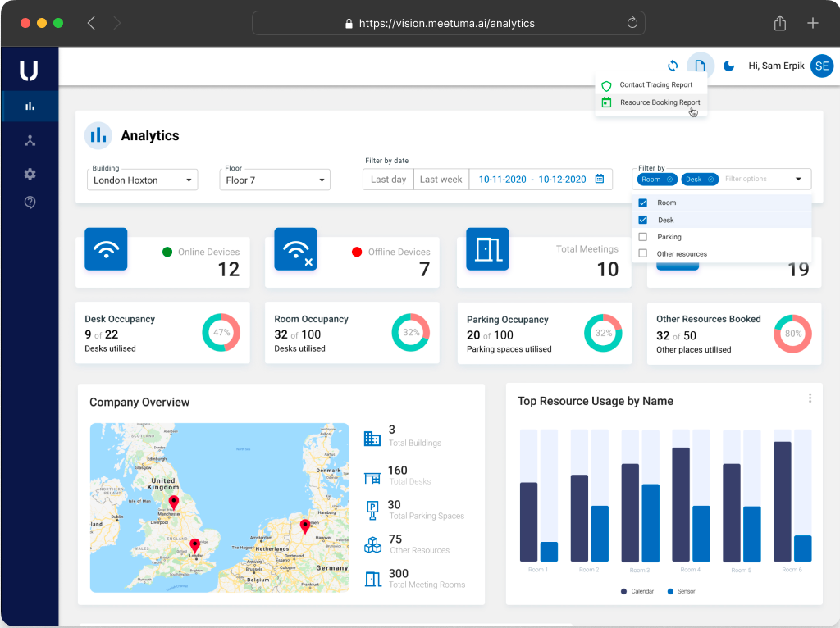Open the network topology sidebar icon
840x628 pixels.
tap(30, 141)
